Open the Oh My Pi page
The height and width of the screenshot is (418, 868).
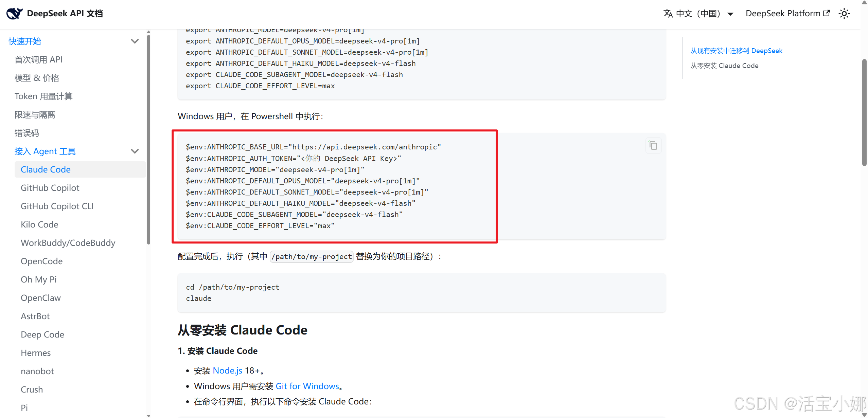(39, 279)
